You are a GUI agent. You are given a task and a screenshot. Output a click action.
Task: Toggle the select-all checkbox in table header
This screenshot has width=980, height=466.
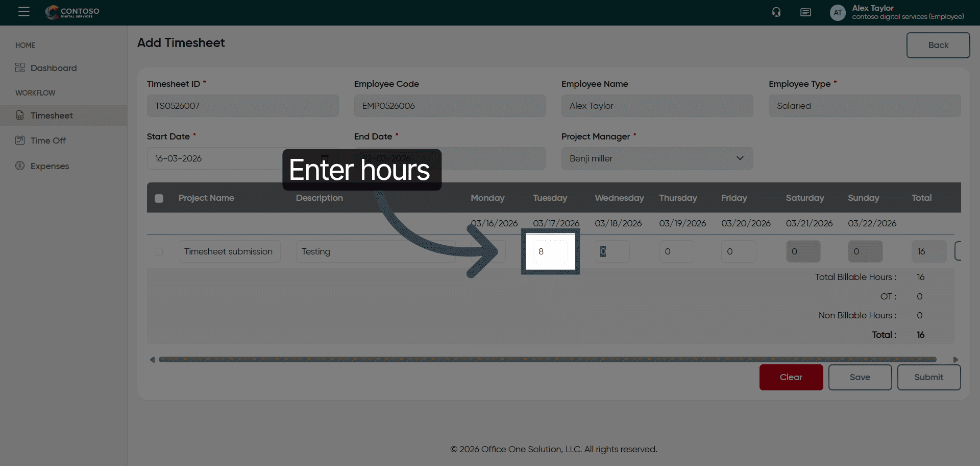(159, 198)
